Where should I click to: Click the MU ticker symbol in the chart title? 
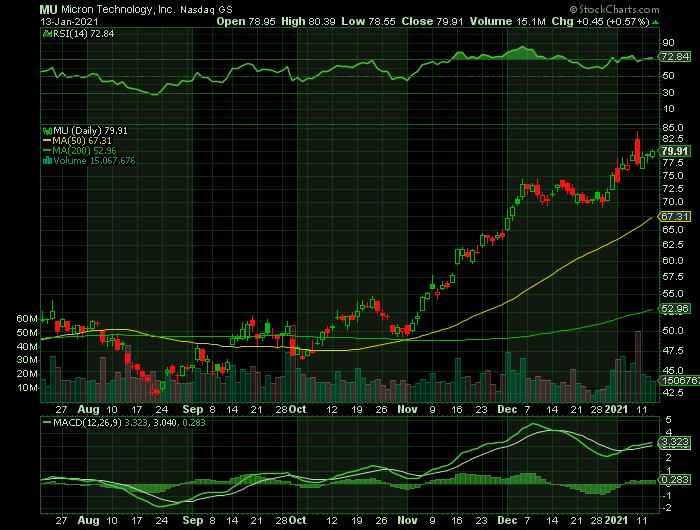(49, 9)
